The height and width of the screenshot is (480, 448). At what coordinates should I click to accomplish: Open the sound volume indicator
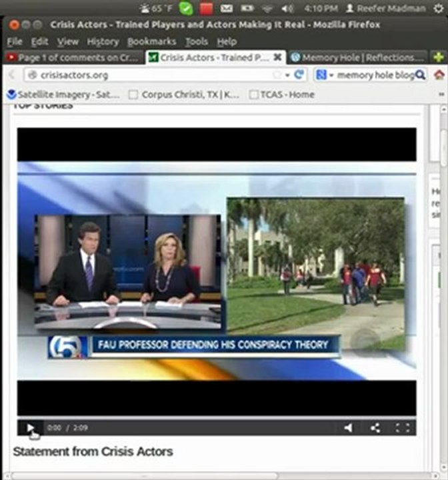287,8
